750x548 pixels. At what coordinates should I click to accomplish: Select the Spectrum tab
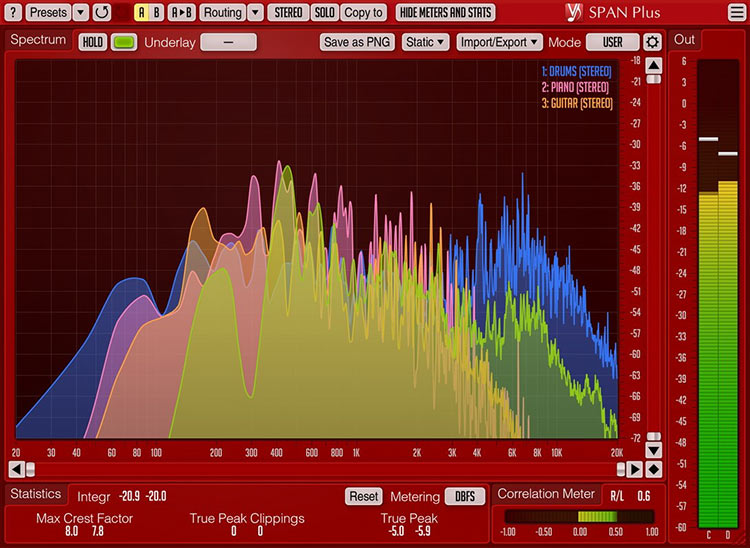[x=38, y=40]
